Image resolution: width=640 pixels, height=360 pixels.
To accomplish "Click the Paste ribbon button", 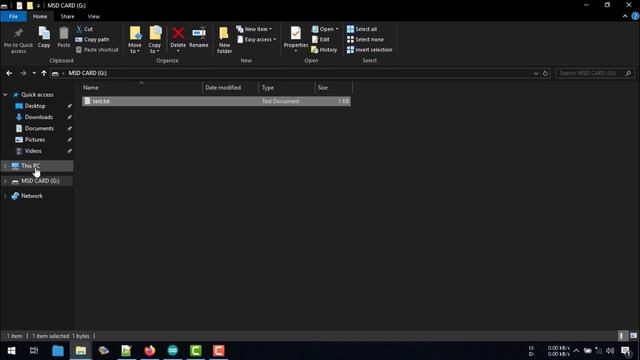I will tap(64, 38).
